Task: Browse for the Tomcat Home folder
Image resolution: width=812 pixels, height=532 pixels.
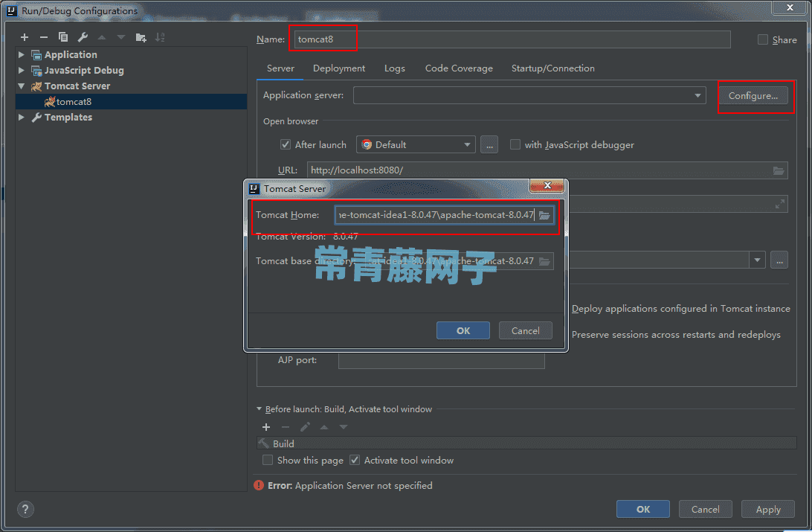Action: coord(544,215)
